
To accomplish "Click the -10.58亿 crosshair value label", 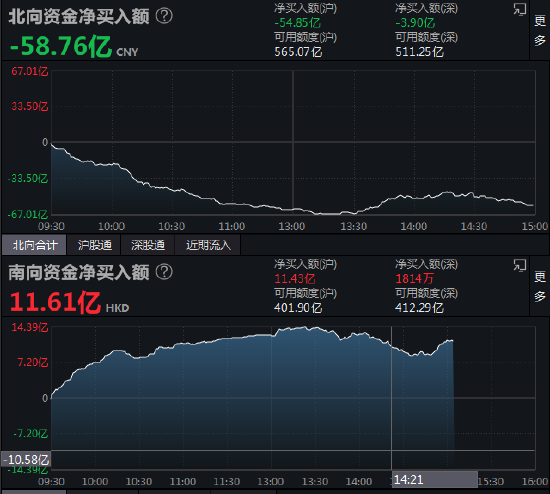I will [26, 460].
